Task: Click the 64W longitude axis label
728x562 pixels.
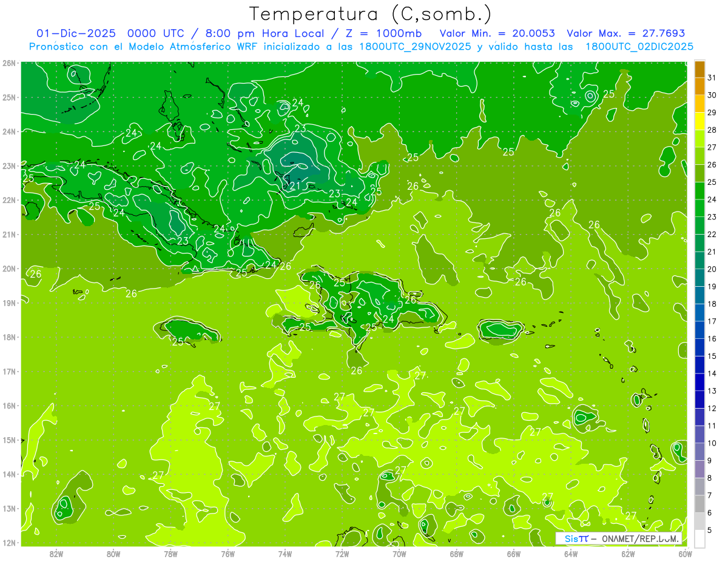Action: click(x=571, y=554)
